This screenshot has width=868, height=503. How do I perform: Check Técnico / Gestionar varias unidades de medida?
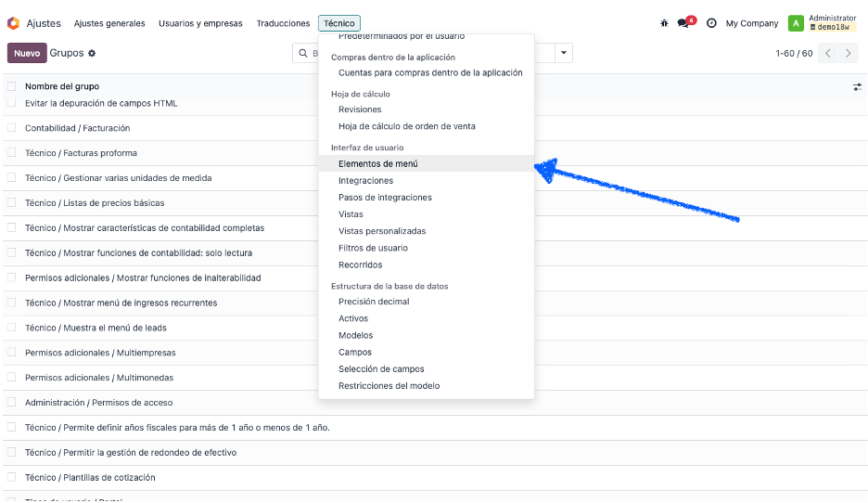[12, 178]
